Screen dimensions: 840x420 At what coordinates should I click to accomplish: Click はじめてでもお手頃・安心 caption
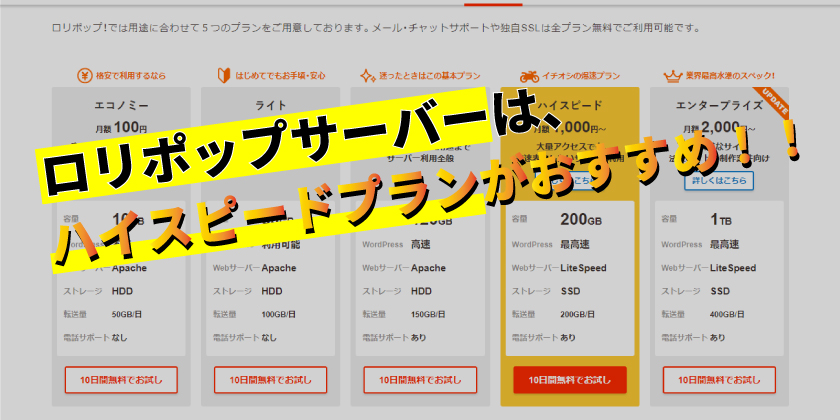click(x=280, y=76)
